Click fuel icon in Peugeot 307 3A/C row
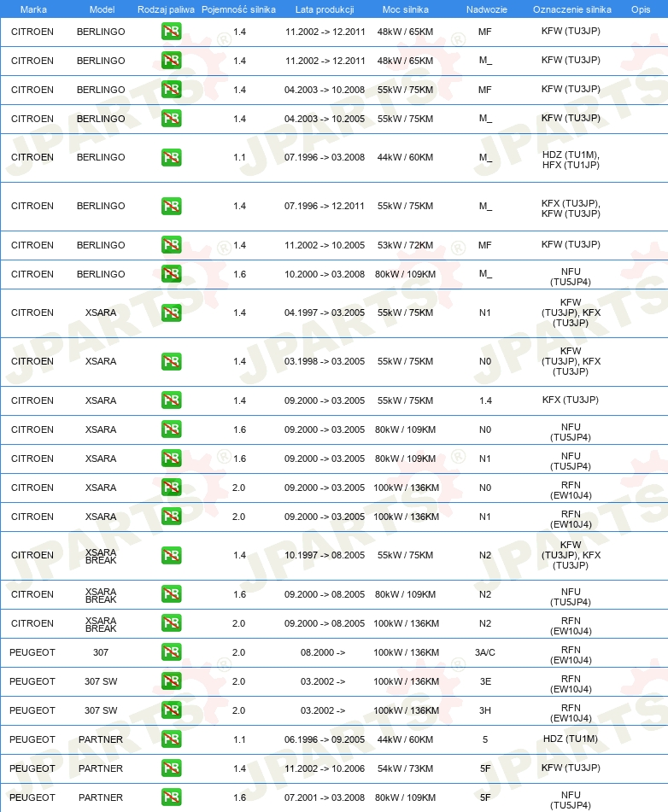This screenshot has height=812, width=668. [172, 652]
